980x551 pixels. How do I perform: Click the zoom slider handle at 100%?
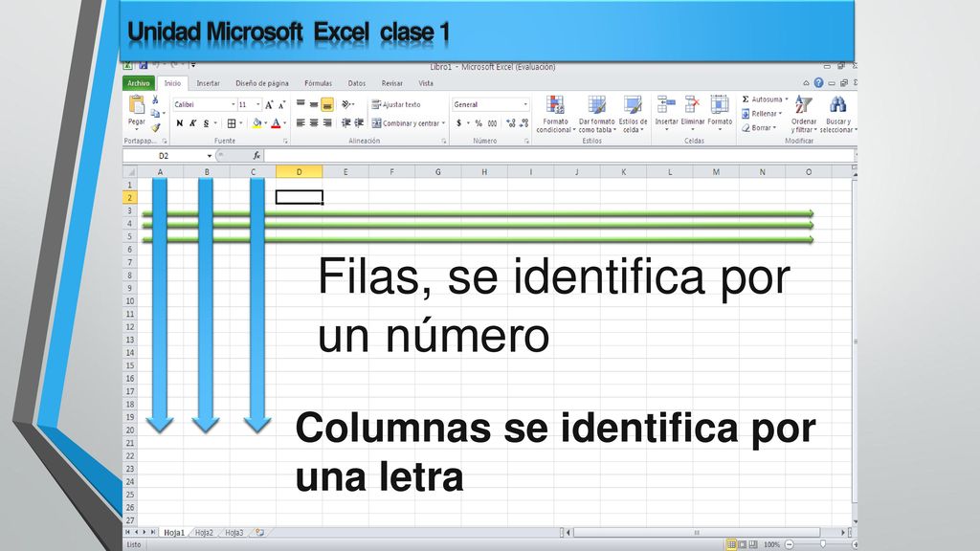coord(822,544)
